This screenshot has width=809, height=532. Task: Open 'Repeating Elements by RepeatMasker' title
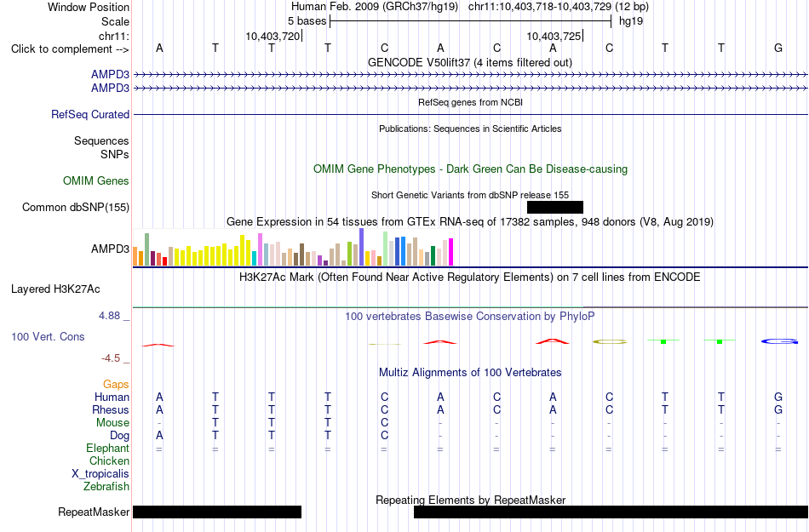tap(470, 500)
